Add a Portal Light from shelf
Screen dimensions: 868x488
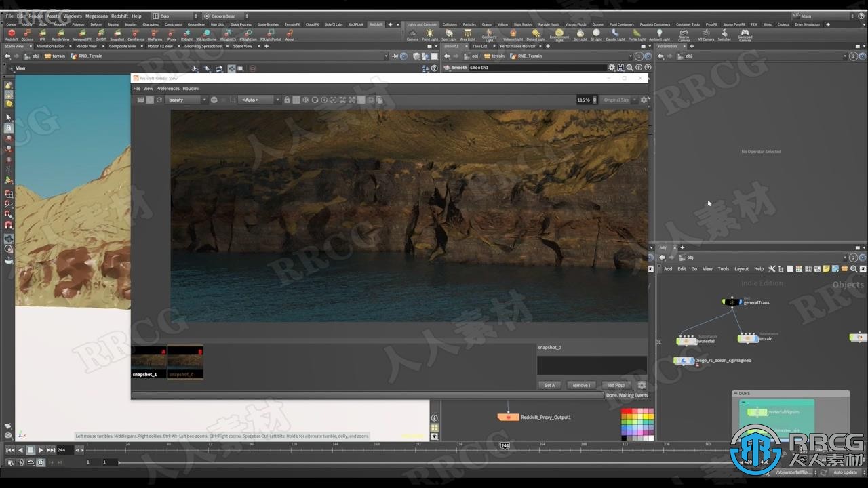[x=637, y=34]
